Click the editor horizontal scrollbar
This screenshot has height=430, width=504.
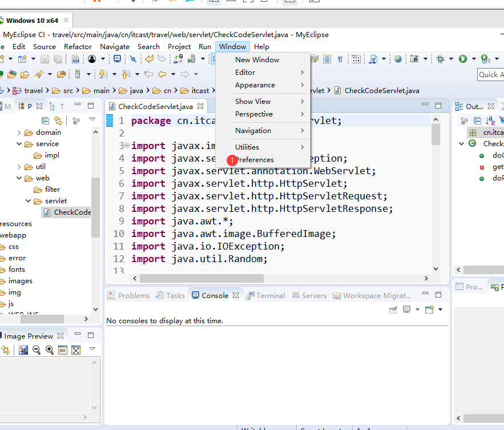(x=201, y=279)
